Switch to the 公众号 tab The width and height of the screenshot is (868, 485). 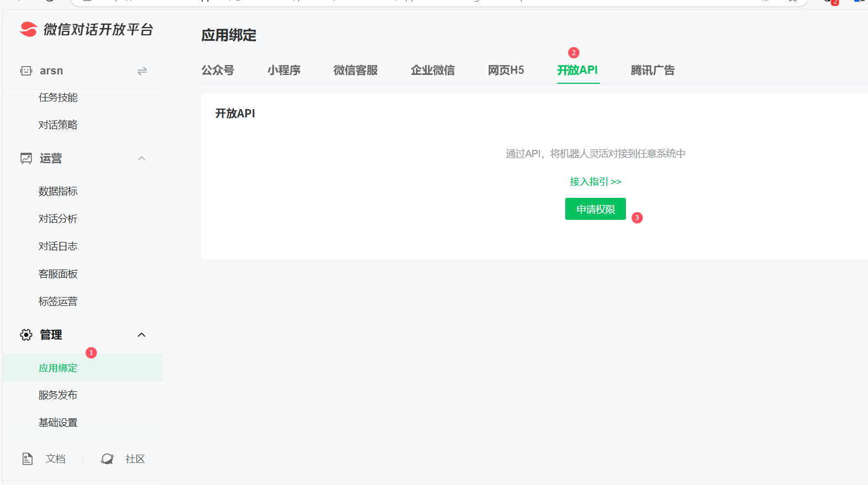coord(218,70)
